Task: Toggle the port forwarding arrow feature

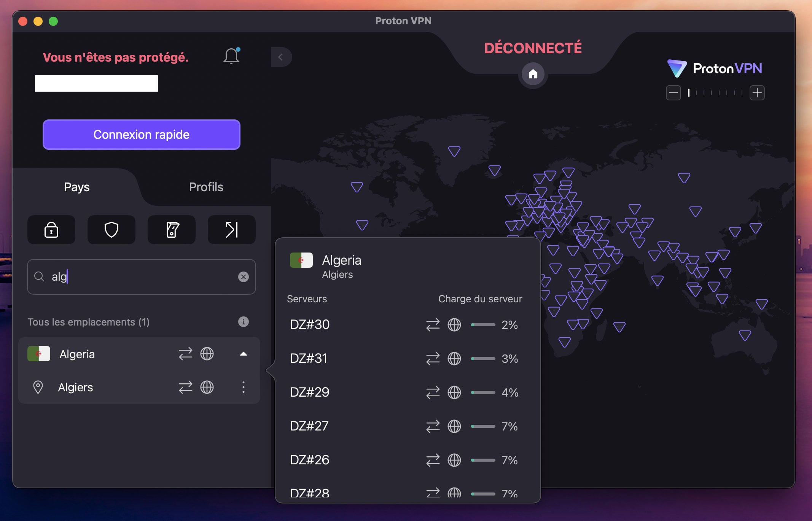Action: pos(232,230)
